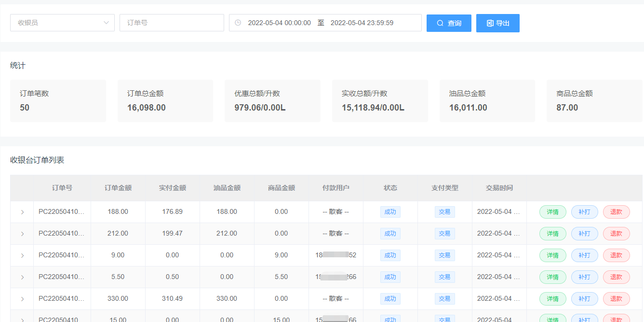The image size is (644, 322).
Task: Open 详情 details for the 330.00 order
Action: click(553, 299)
